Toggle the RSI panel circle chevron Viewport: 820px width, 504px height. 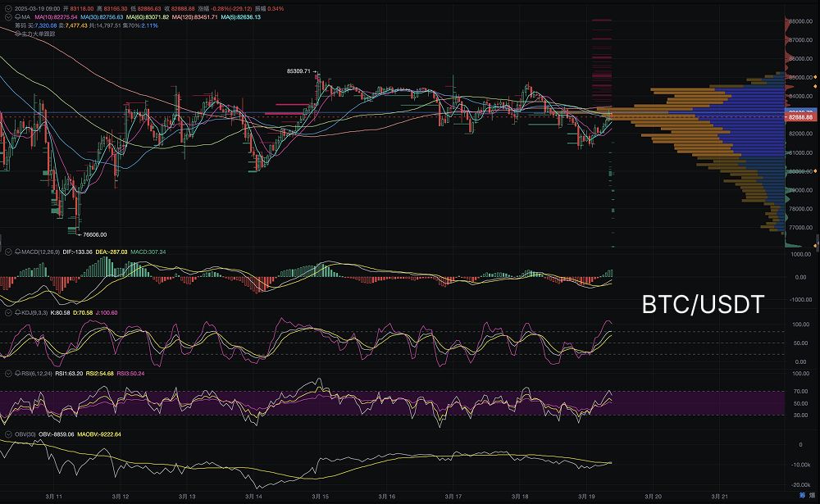(x=7, y=373)
